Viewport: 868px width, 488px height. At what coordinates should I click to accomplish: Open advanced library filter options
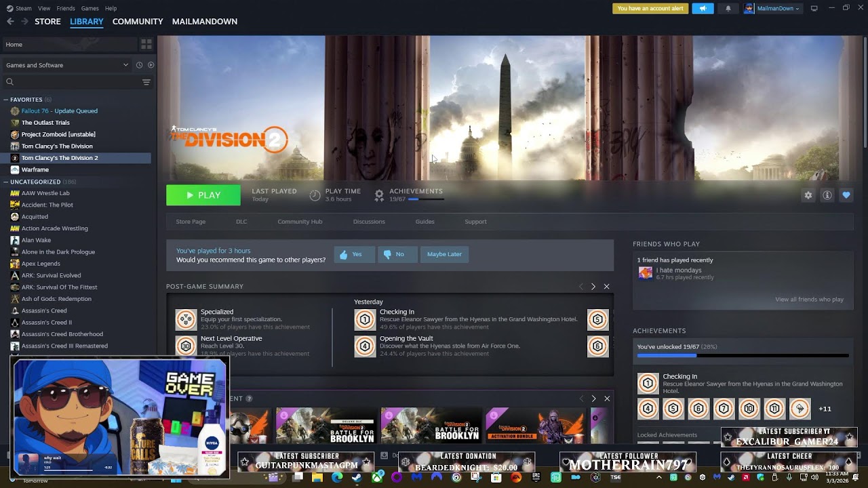tap(146, 82)
